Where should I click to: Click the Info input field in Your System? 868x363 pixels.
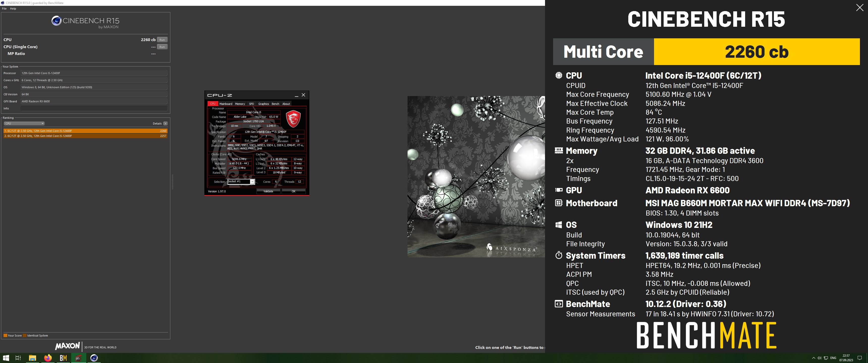94,108
